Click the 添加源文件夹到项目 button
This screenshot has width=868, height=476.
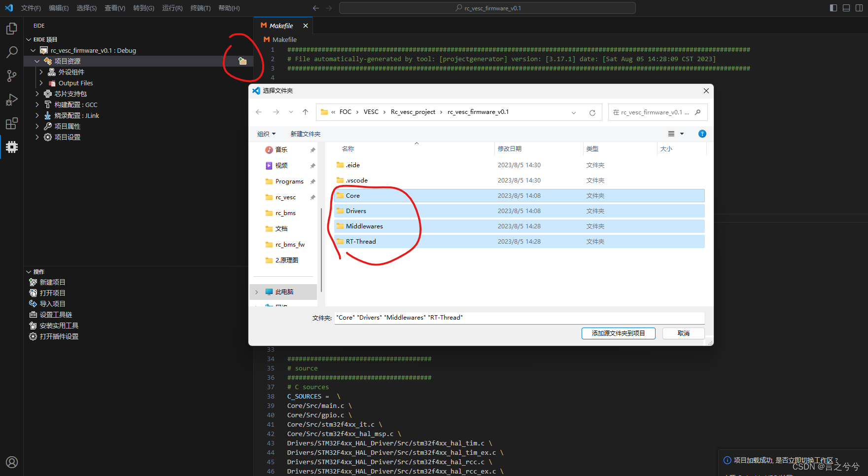[x=618, y=333]
